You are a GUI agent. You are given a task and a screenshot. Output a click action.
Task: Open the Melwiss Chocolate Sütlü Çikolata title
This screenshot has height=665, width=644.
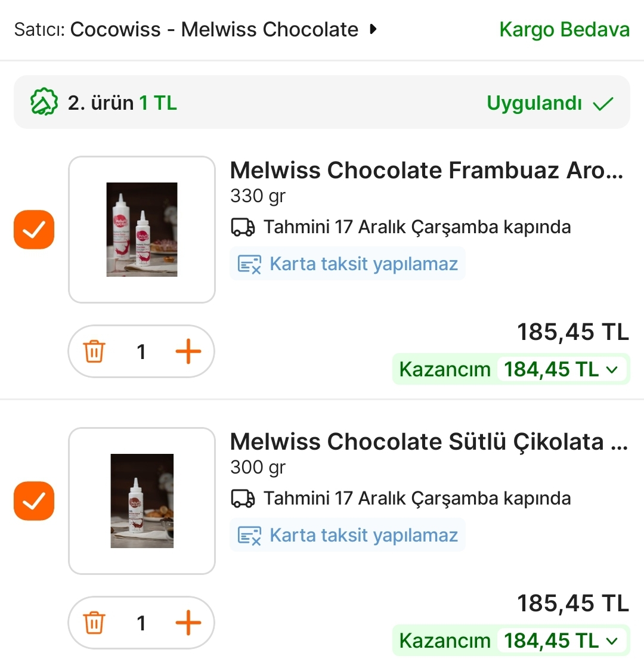[426, 442]
